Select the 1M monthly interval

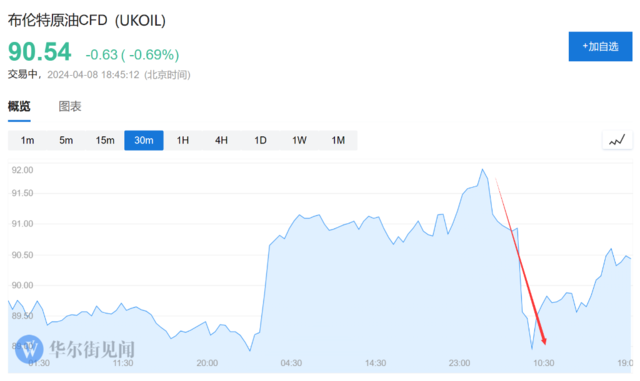(338, 140)
